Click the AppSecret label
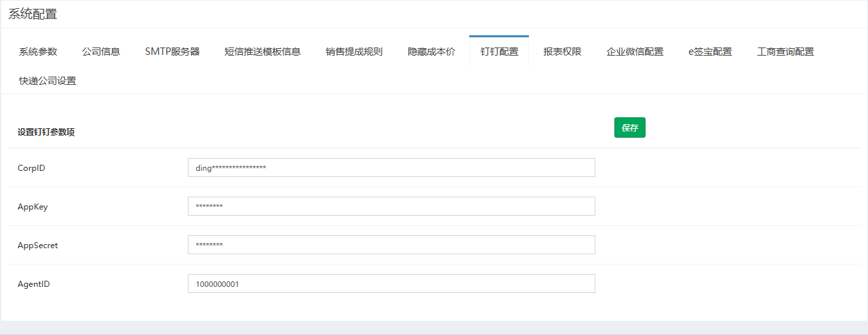Viewport: 868px width, 335px height. pos(37,245)
